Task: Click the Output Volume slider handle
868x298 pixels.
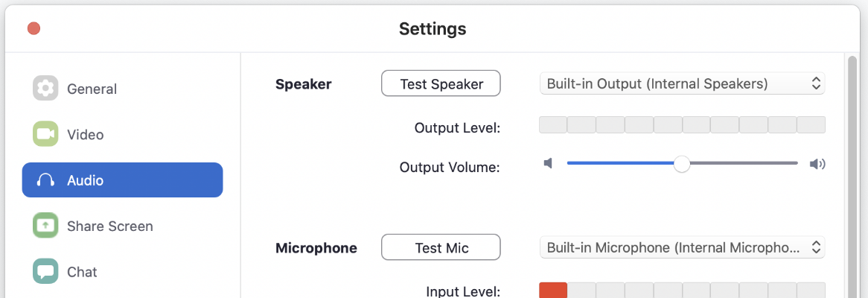Action: [x=681, y=163]
